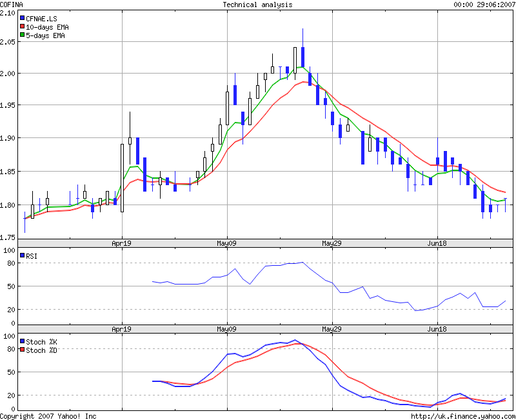Click the tallest blue candlestick at the price peak
516x420 pixels.
(303, 57)
